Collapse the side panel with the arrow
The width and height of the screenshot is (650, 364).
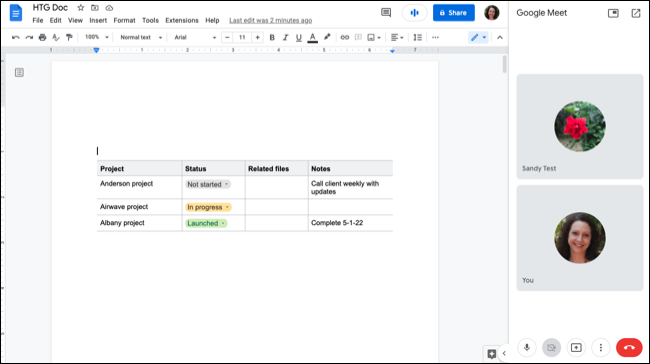pyautogui.click(x=504, y=354)
